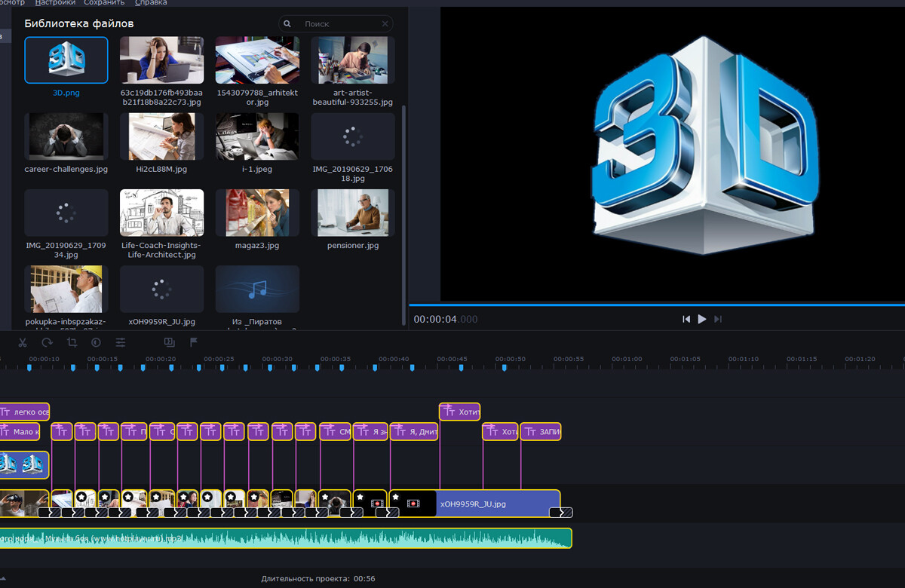Skip to previous frame button
The width and height of the screenshot is (905, 588).
pos(686,319)
